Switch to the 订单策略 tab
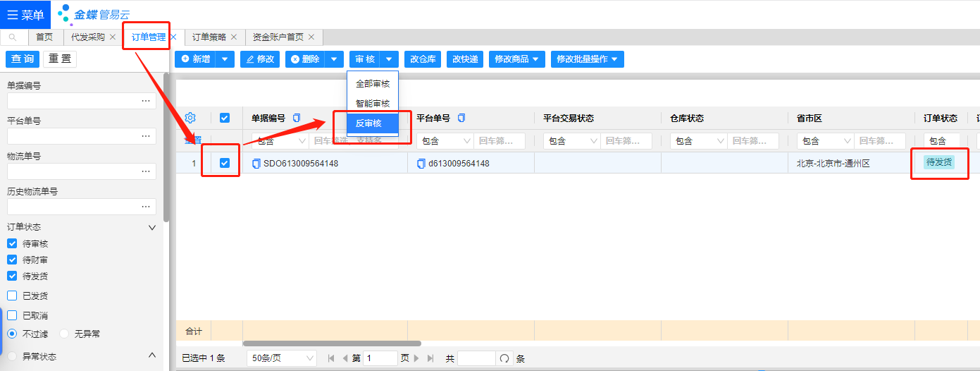 tap(209, 37)
